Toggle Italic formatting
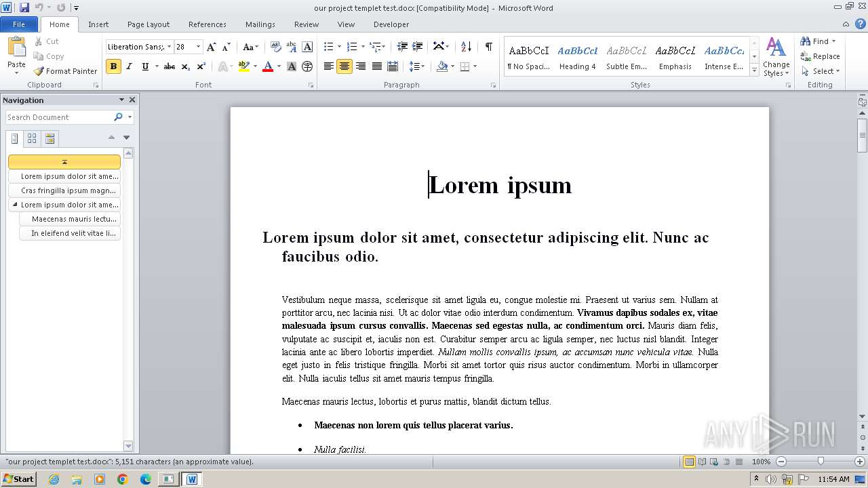868x488 pixels. [129, 66]
